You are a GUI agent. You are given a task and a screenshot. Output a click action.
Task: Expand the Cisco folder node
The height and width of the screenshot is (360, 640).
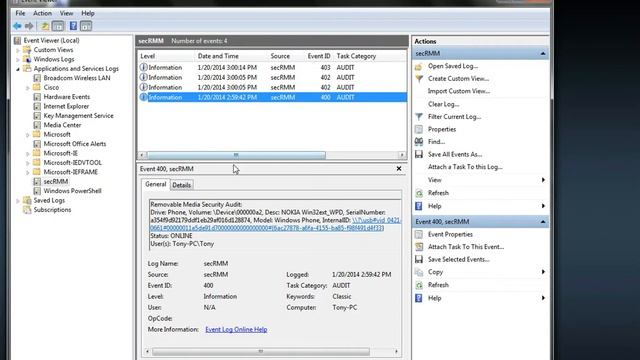pos(28,88)
